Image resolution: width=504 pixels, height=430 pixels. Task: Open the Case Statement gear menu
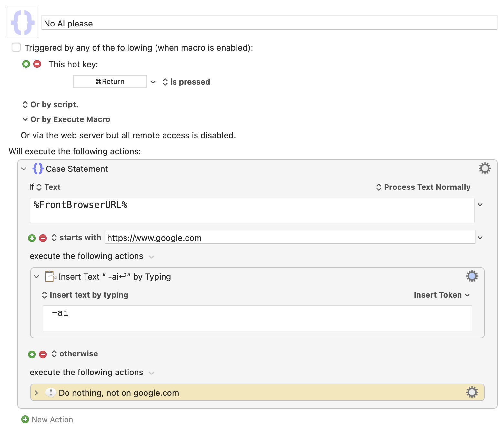tap(485, 168)
